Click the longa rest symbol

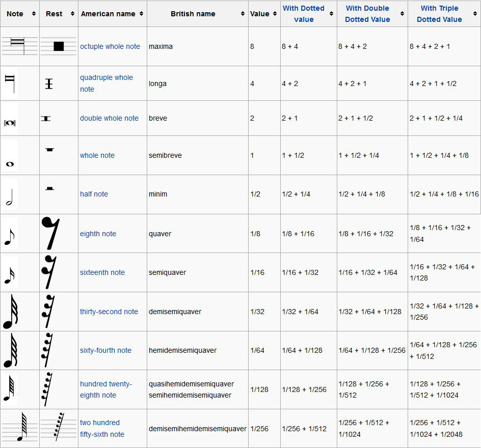pos(49,83)
